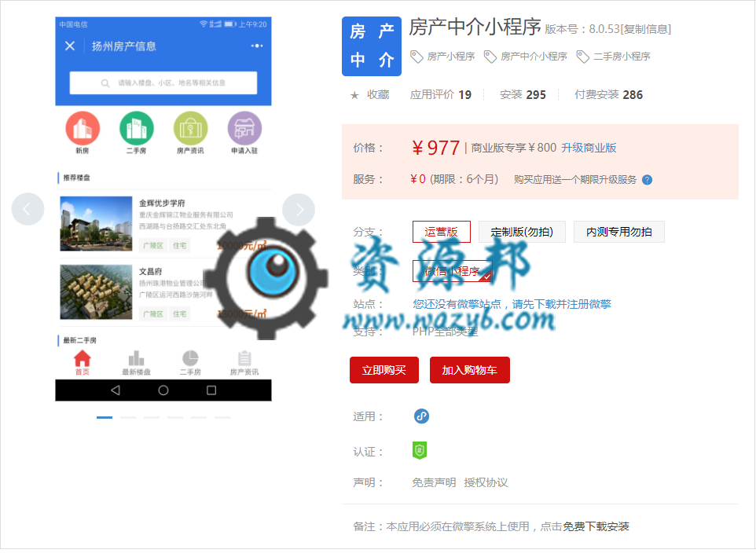Image resolution: width=756 pixels, height=557 pixels.
Task: Click the blue question mark help icon
Action: point(647,180)
